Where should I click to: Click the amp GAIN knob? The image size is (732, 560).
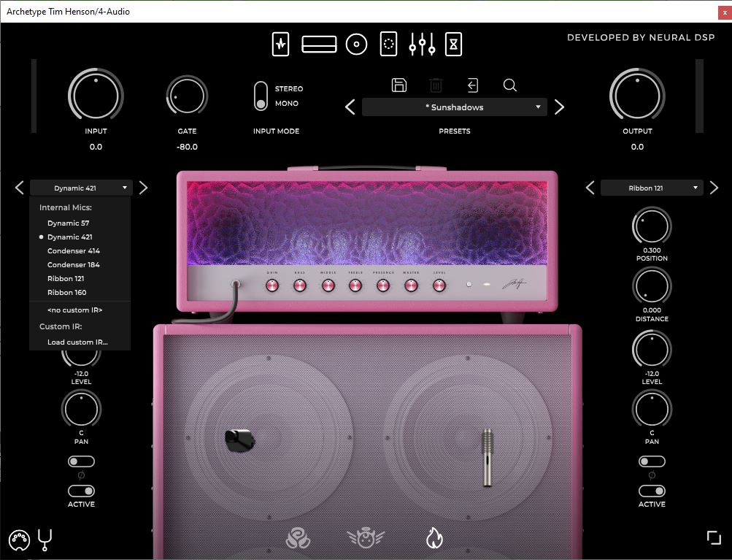[272, 285]
